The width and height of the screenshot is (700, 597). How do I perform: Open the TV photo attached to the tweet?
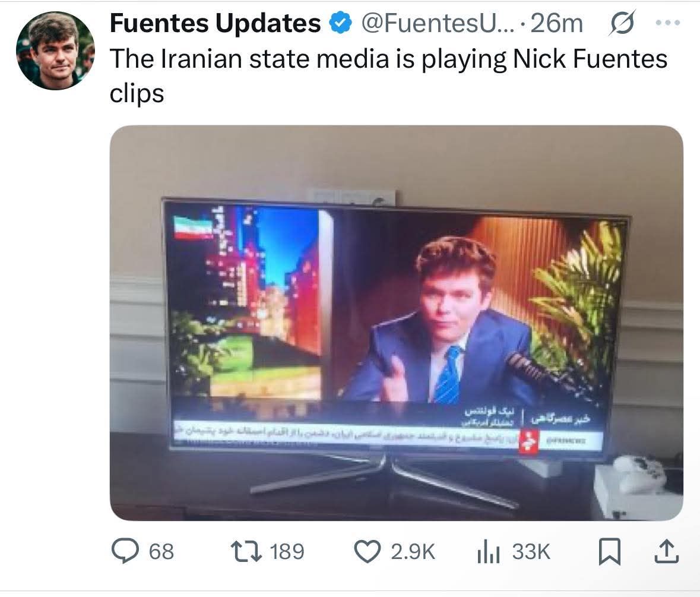pos(397,323)
